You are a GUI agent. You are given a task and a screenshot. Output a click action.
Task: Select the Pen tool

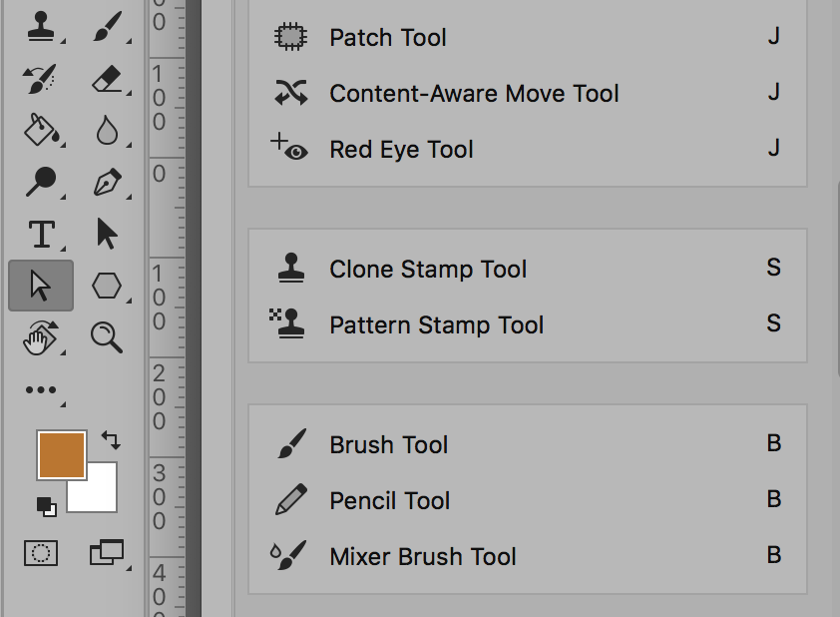(x=106, y=184)
